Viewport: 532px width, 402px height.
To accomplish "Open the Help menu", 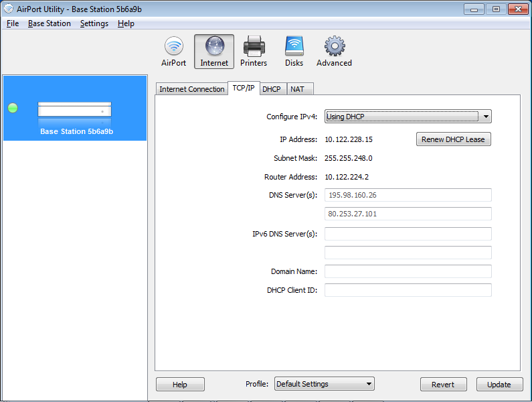I will click(x=126, y=23).
